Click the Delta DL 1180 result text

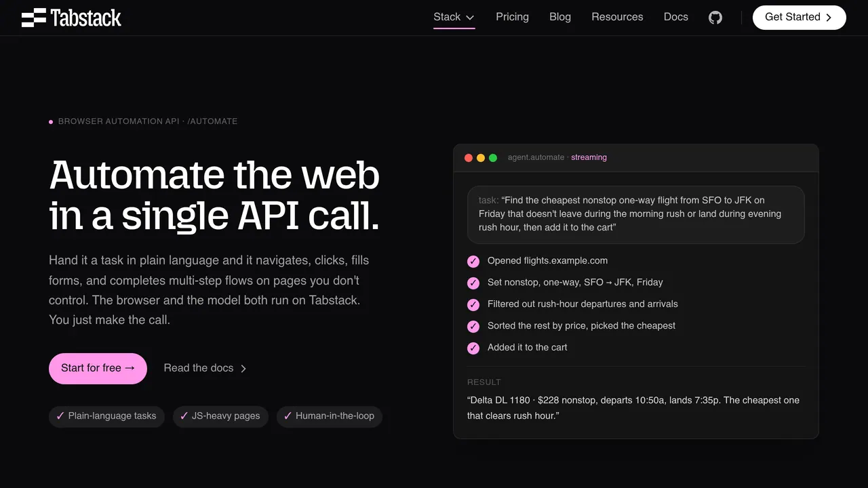click(x=633, y=408)
